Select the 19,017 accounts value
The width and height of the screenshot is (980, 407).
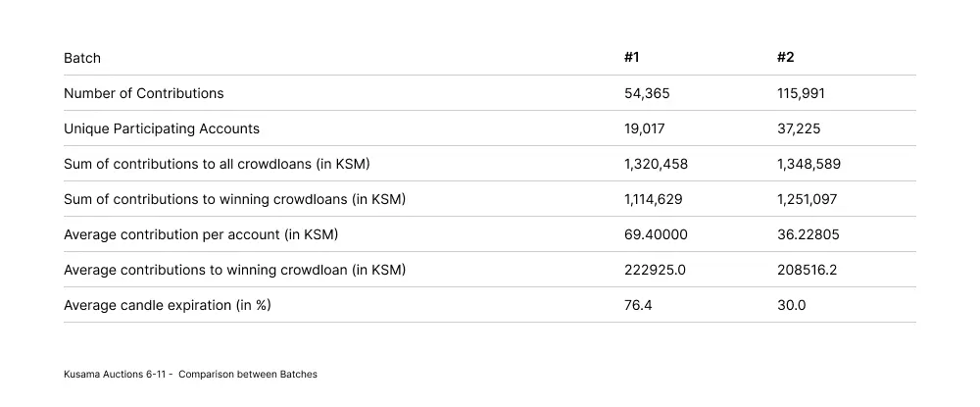click(x=645, y=128)
